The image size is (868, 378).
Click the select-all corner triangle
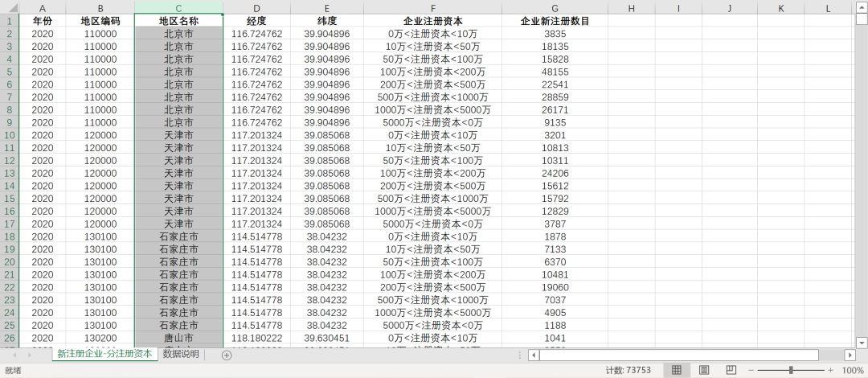pos(10,8)
